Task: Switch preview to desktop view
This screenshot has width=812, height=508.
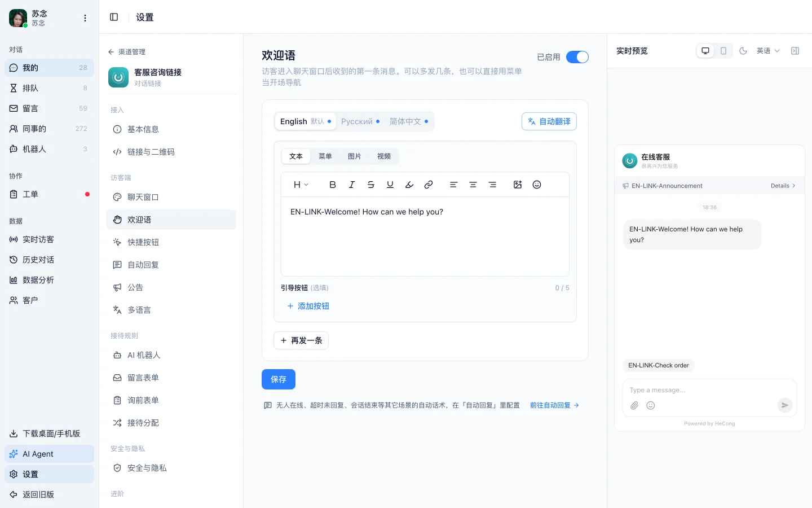Action: tap(705, 51)
